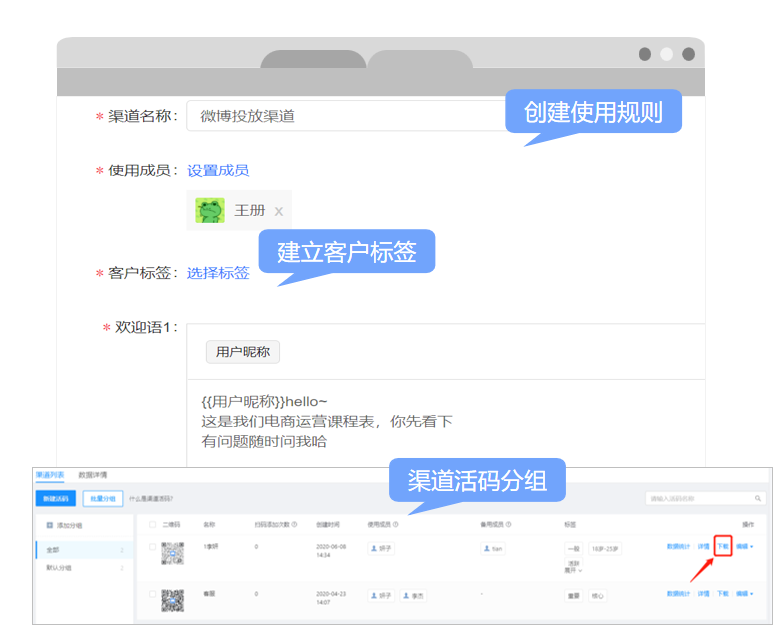
Task: Open the 编辑 dropdown in the 客服 row
Action: tap(743, 594)
